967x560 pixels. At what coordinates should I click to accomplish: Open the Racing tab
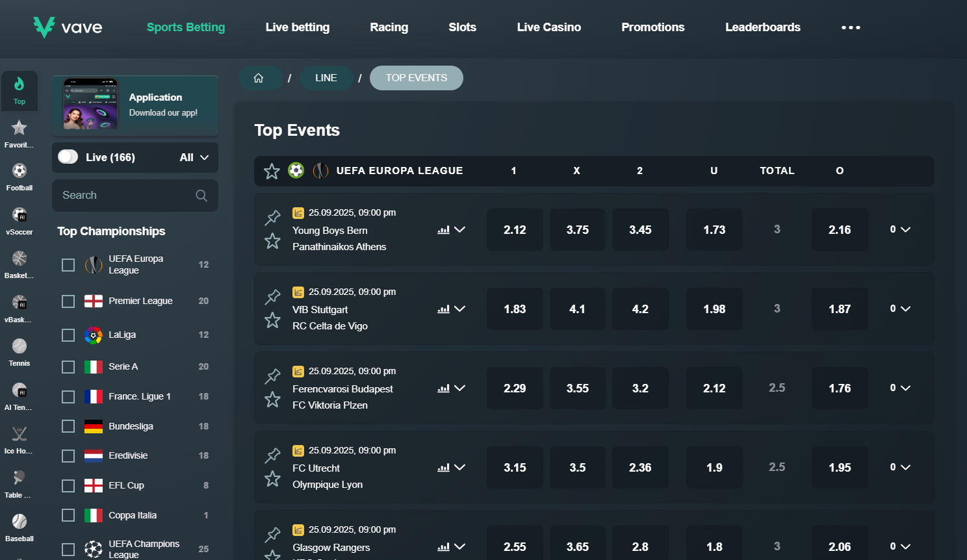click(x=389, y=27)
